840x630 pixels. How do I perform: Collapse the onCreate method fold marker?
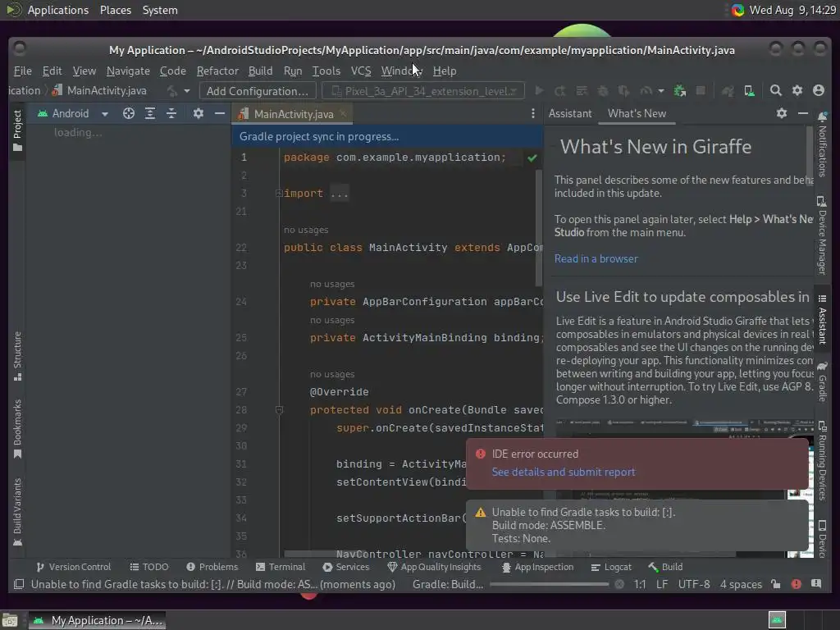click(279, 410)
